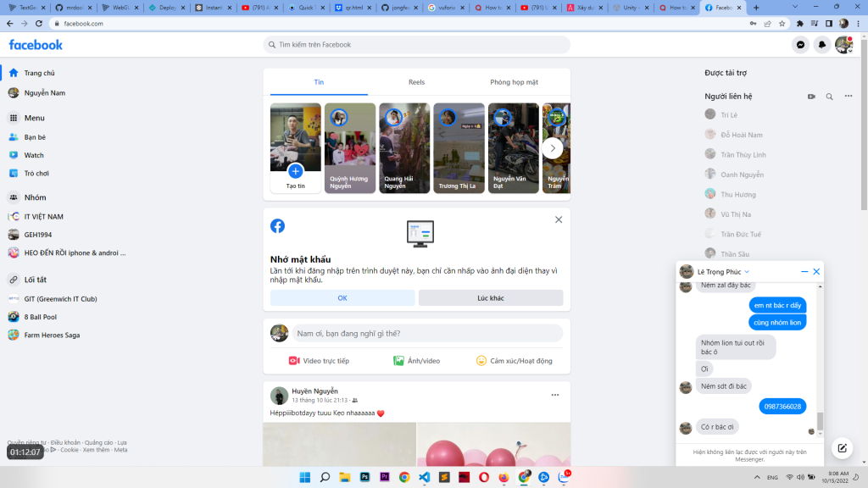Dismiss the Nhớ mật khẩu card
This screenshot has height=488, width=868.
tap(559, 219)
